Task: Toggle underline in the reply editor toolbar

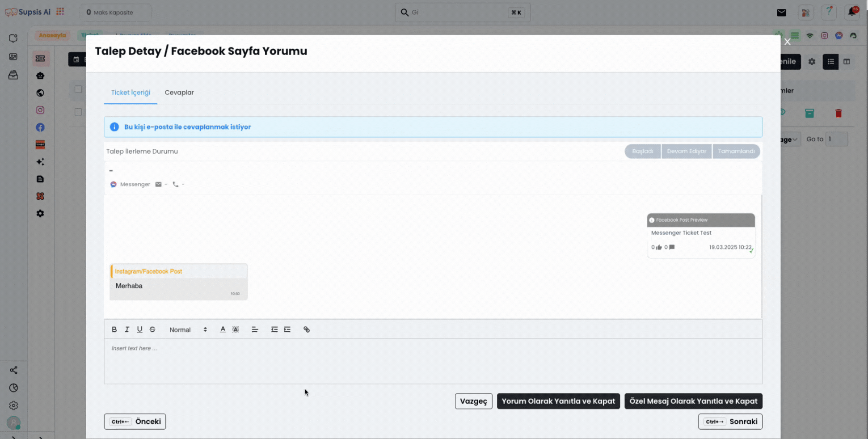Action: (x=139, y=329)
